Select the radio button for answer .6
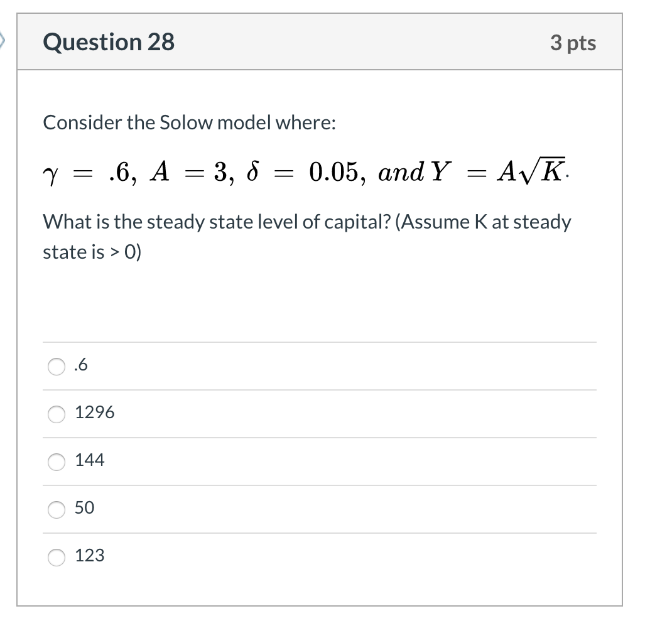This screenshot has width=672, height=643. (x=55, y=366)
